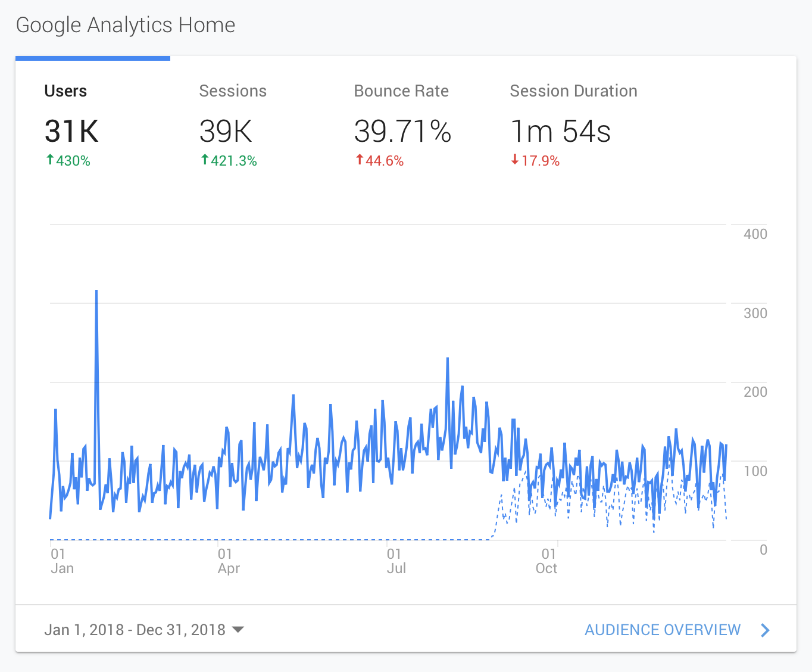Image resolution: width=812 pixels, height=672 pixels.
Task: Click the 430% users change indicator
Action: point(68,161)
